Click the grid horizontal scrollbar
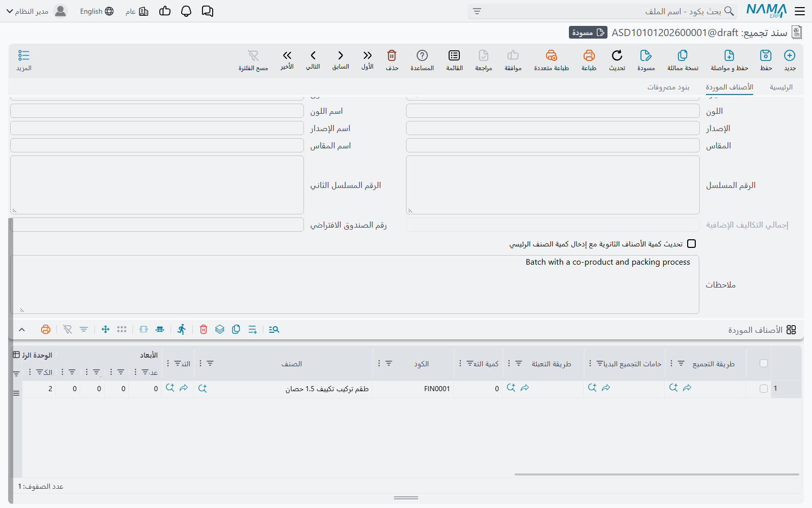This screenshot has width=812, height=508. coord(657,474)
